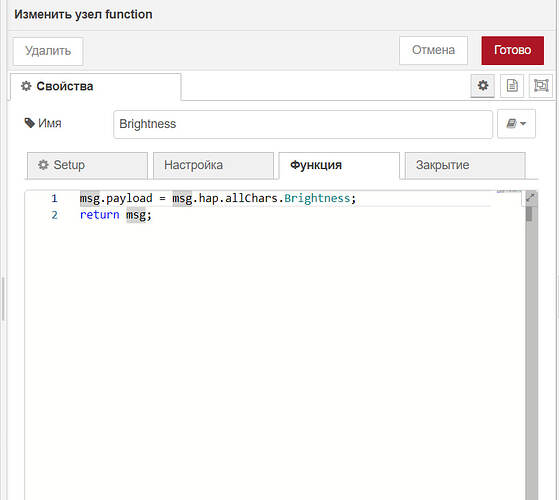
Task: Select the Функция tab
Action: tap(339, 165)
